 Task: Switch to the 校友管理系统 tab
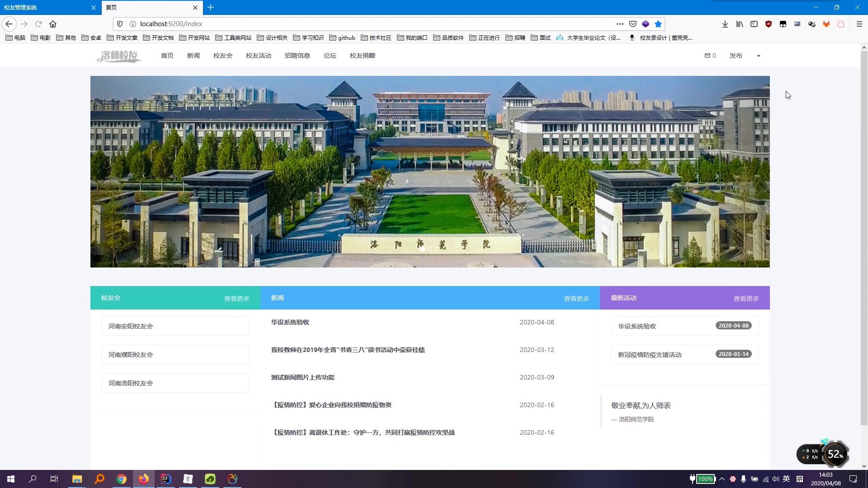[45, 7]
